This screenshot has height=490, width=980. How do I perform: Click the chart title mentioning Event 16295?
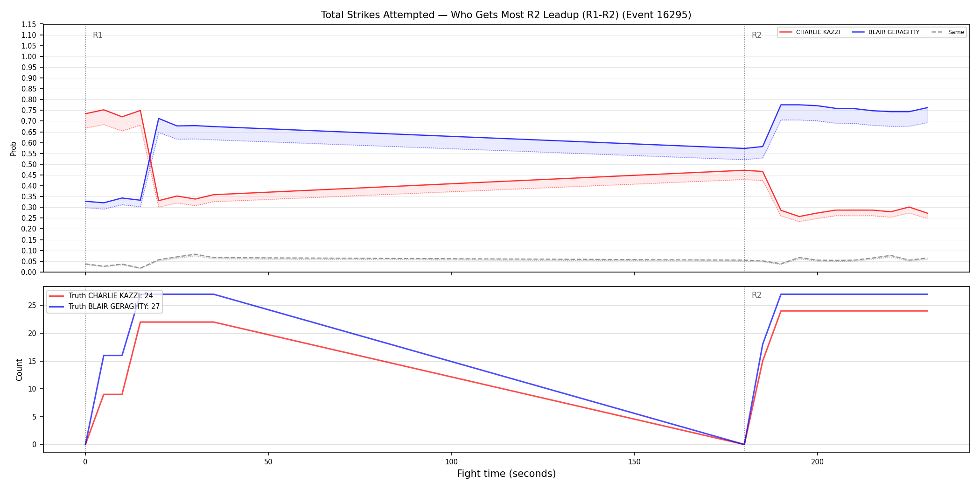pos(506,15)
